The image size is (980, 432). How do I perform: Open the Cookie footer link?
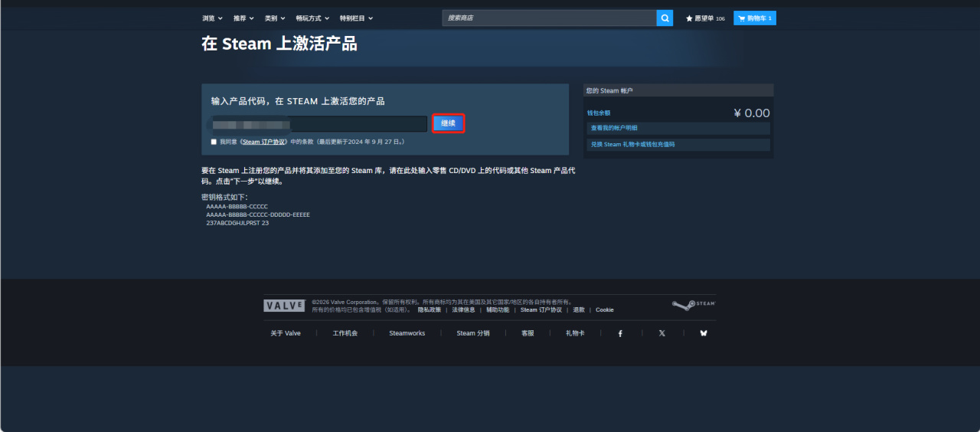[605, 310]
